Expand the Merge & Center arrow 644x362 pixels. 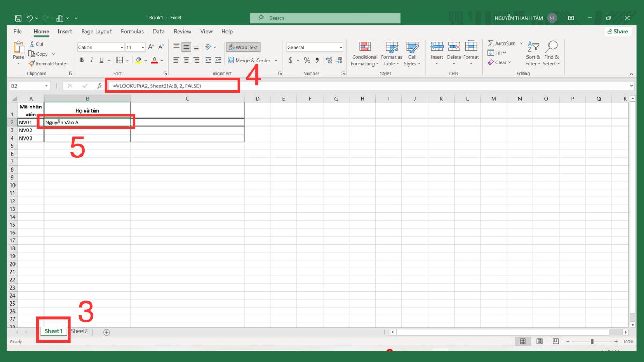click(x=276, y=61)
